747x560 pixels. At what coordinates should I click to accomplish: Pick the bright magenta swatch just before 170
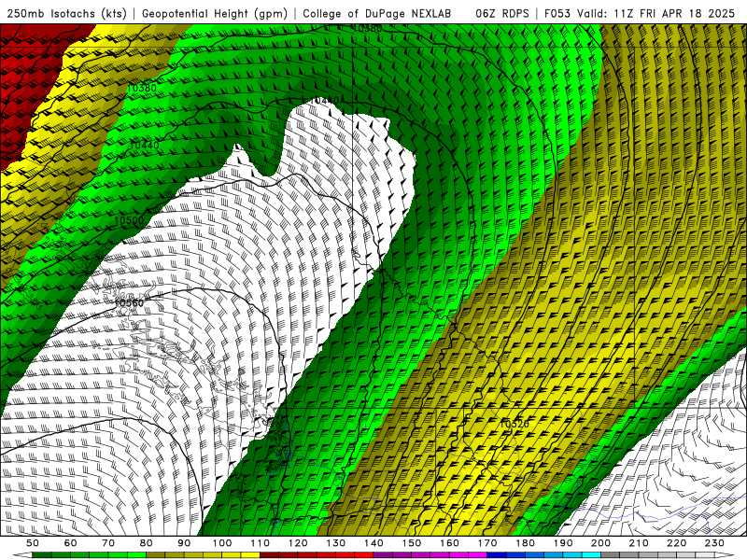(477, 555)
